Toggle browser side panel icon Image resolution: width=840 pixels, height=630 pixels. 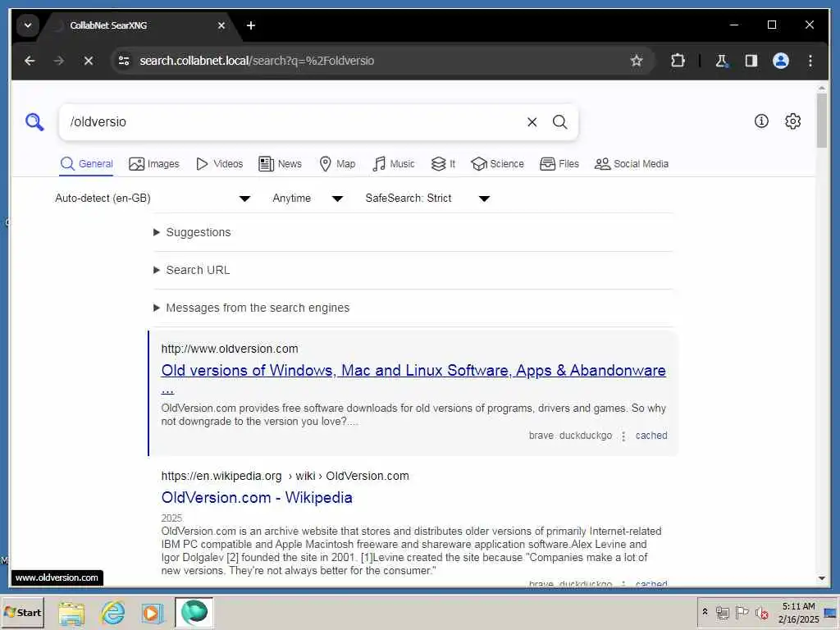pyautogui.click(x=751, y=61)
